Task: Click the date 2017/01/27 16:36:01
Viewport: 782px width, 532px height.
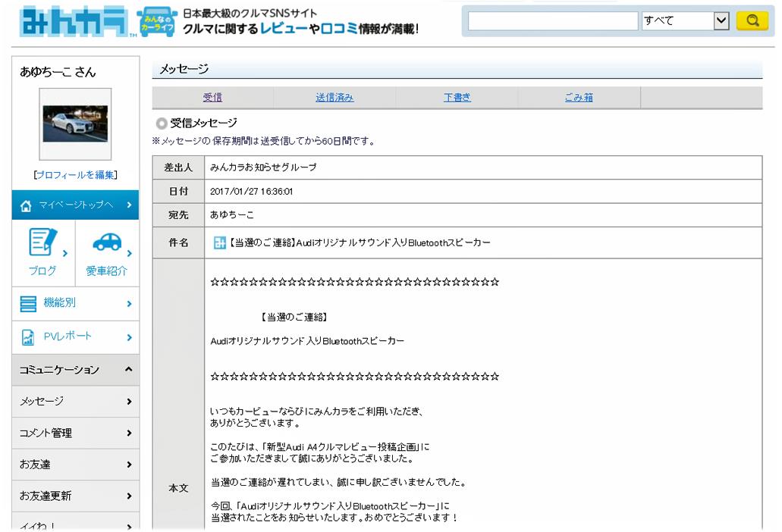Action: 251,191
